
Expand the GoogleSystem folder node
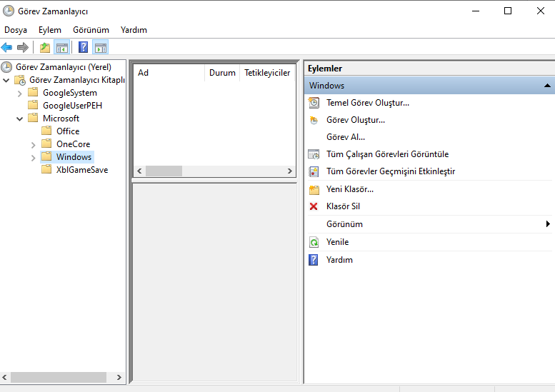(x=20, y=93)
